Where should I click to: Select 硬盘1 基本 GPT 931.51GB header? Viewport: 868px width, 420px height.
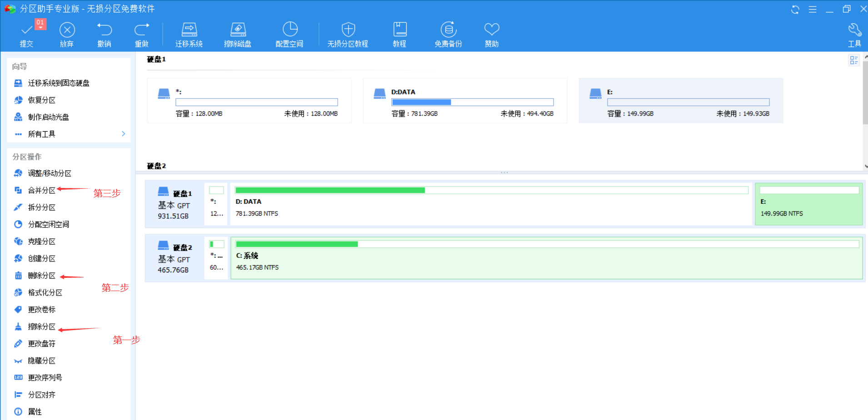175,204
